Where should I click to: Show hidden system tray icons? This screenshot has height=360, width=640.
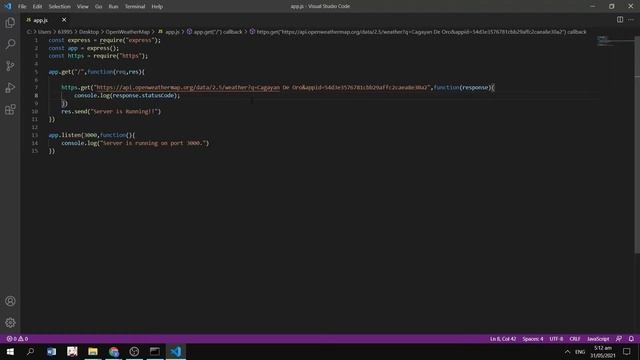click(x=567, y=351)
